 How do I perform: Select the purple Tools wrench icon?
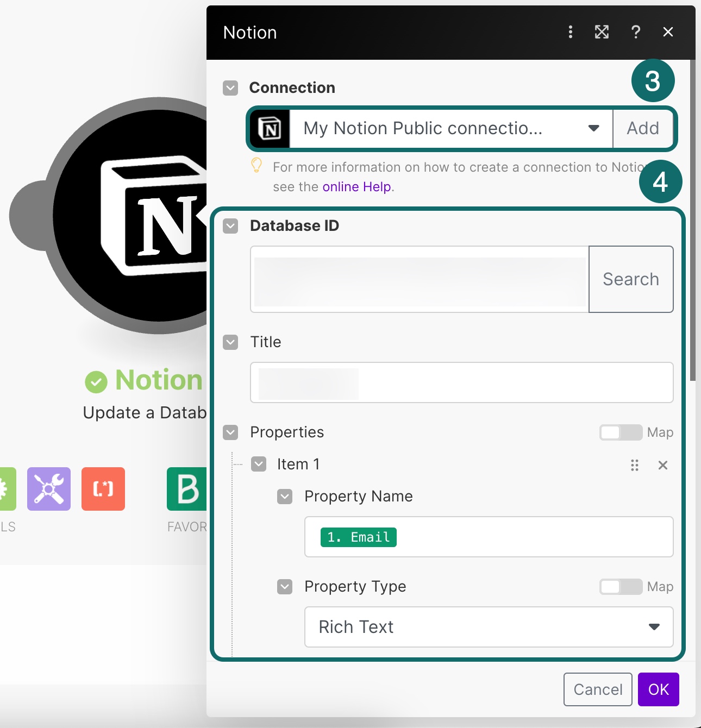(x=48, y=489)
